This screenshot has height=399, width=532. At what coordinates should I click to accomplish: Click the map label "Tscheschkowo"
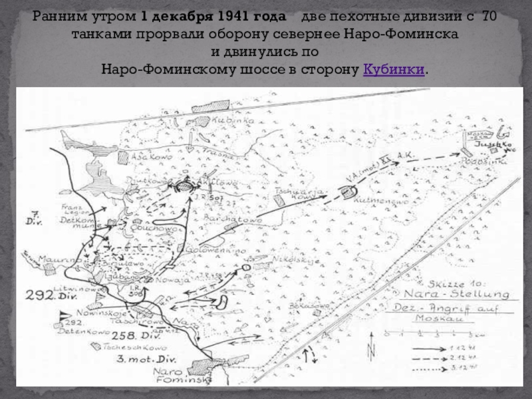(135, 347)
